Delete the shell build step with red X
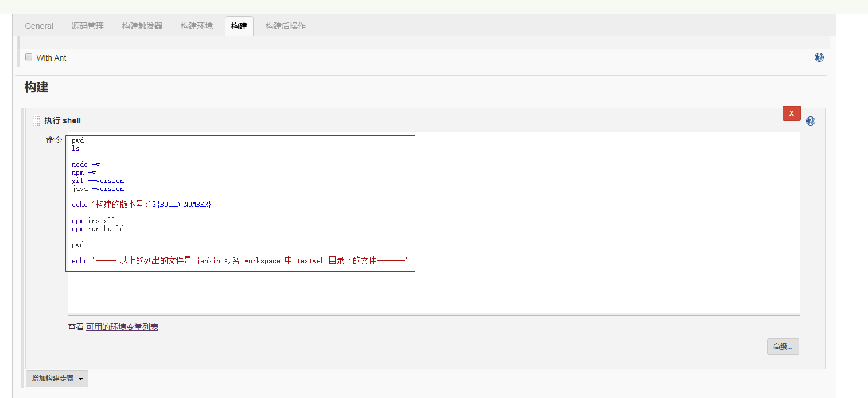The width and height of the screenshot is (868, 398). pyautogui.click(x=791, y=114)
